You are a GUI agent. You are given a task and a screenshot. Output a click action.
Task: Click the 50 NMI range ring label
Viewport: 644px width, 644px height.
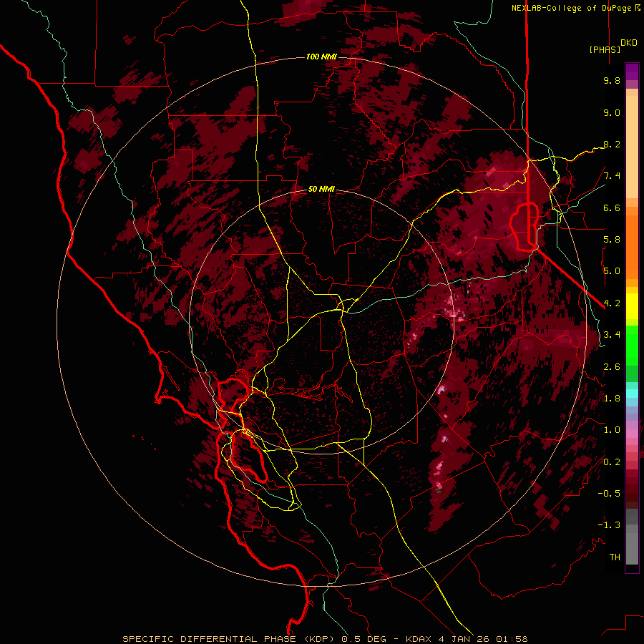pos(321,190)
